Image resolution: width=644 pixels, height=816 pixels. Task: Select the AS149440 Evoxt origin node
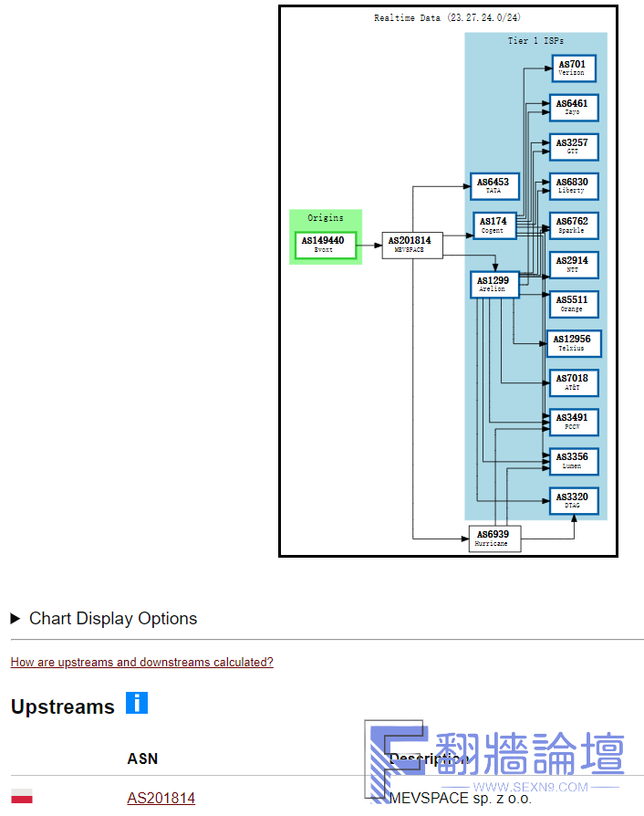[x=326, y=246]
